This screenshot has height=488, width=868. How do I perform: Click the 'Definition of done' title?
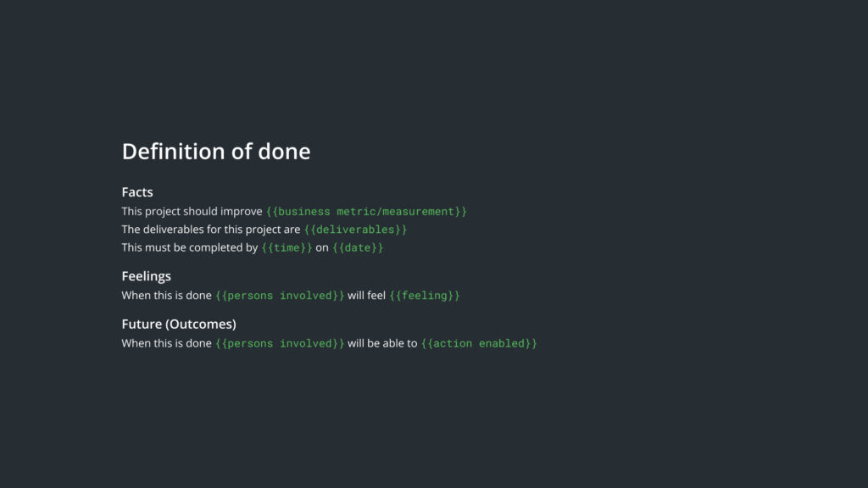click(216, 152)
